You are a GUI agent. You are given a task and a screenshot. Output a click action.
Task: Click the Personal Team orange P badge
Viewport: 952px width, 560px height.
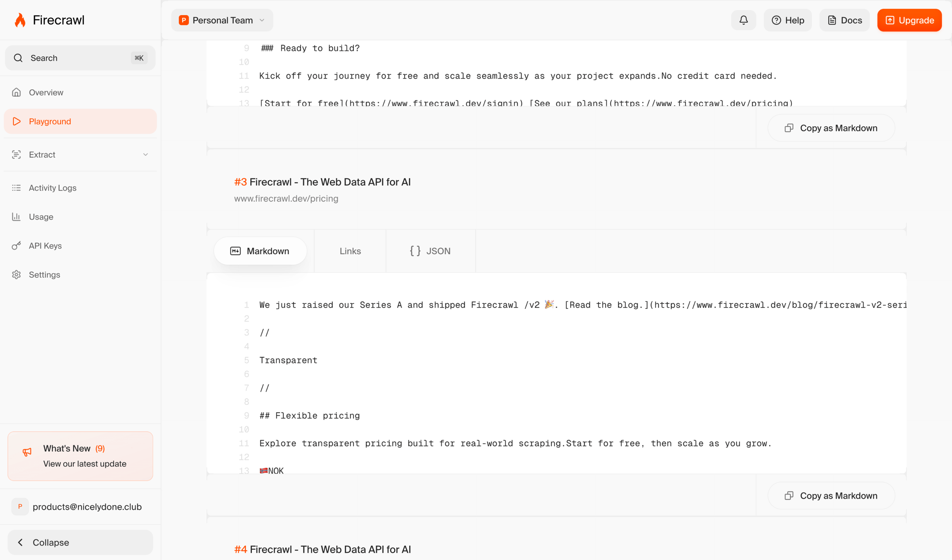pyautogui.click(x=184, y=20)
